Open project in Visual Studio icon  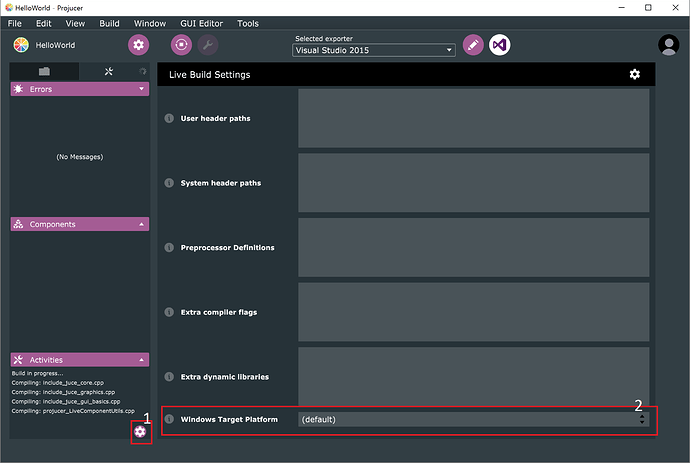click(x=499, y=45)
